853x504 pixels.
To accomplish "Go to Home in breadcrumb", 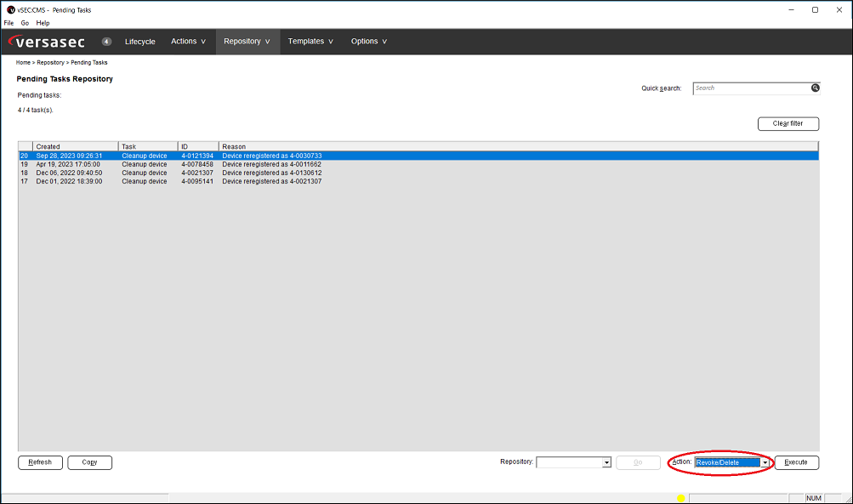I will click(23, 63).
